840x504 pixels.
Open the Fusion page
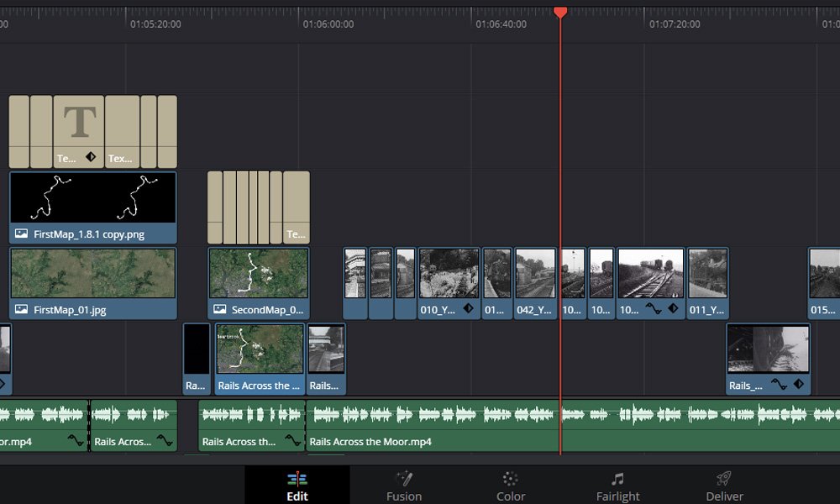[404, 486]
